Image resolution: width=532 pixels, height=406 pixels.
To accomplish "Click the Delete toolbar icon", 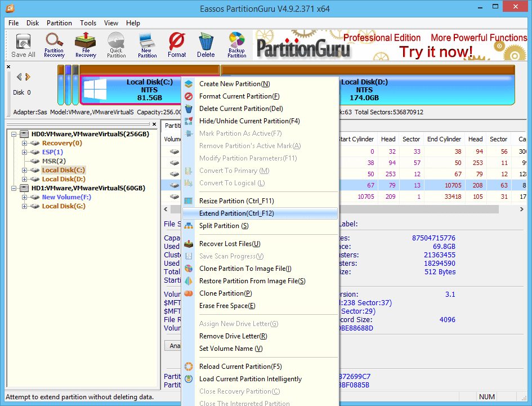I will tap(206, 45).
